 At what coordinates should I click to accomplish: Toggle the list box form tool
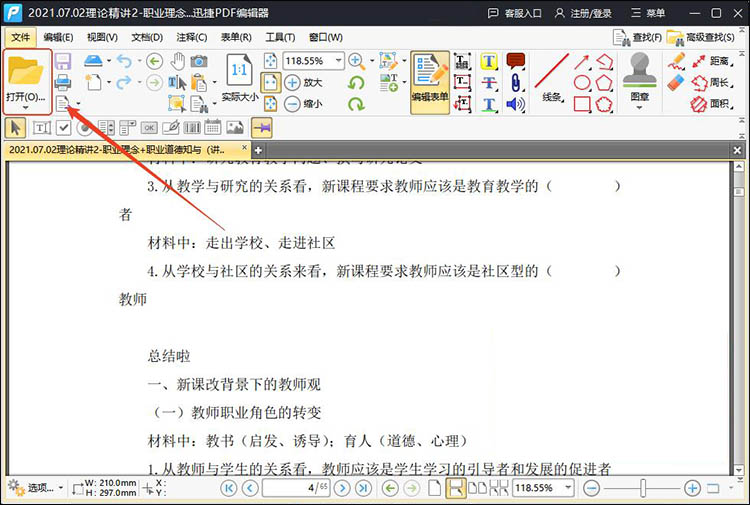[x=106, y=128]
